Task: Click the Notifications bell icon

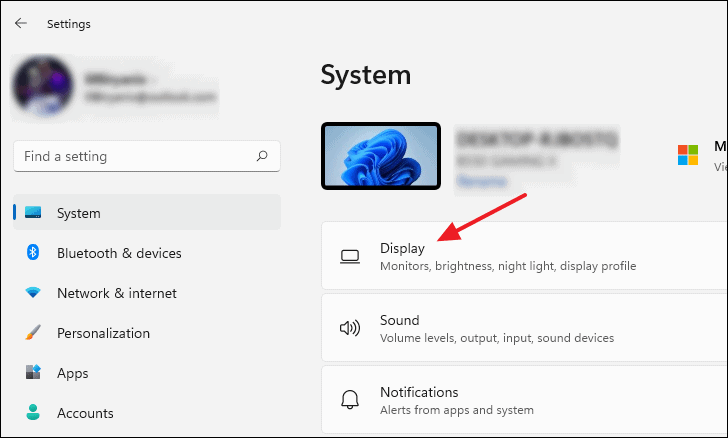Action: pyautogui.click(x=350, y=399)
